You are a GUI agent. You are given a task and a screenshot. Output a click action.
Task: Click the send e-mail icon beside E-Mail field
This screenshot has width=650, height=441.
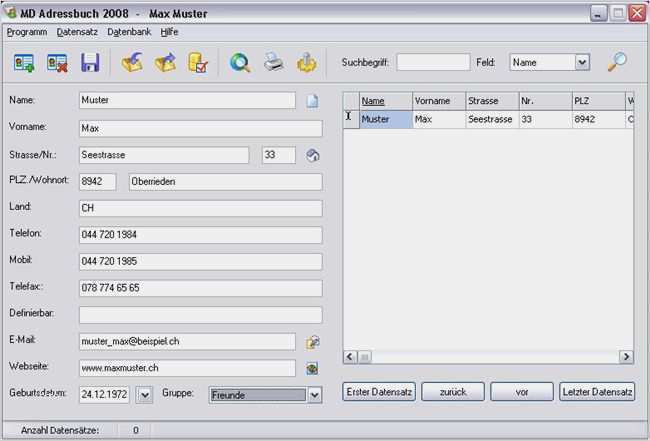[x=313, y=342]
